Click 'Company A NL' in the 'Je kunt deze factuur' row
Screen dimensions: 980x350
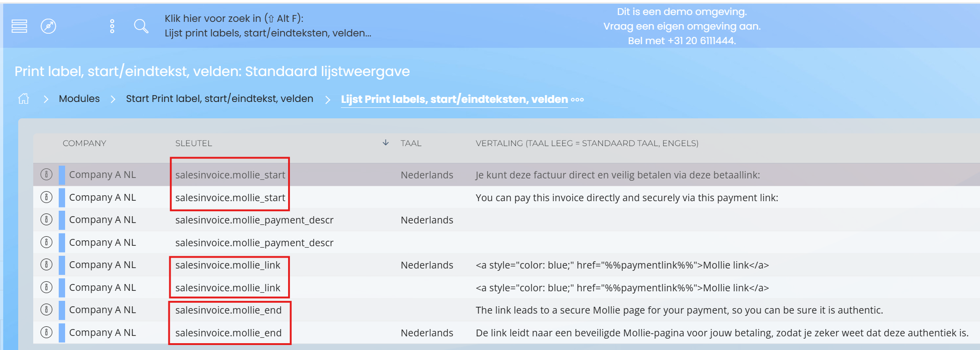pos(102,175)
